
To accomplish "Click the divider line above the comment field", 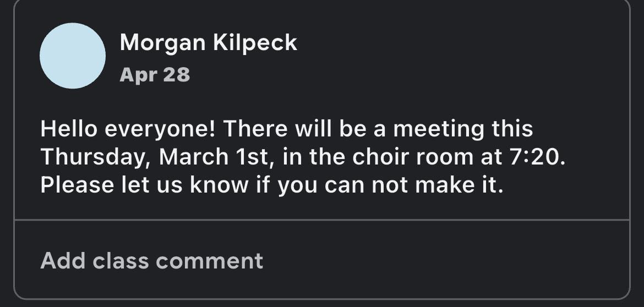I will 321,220.
